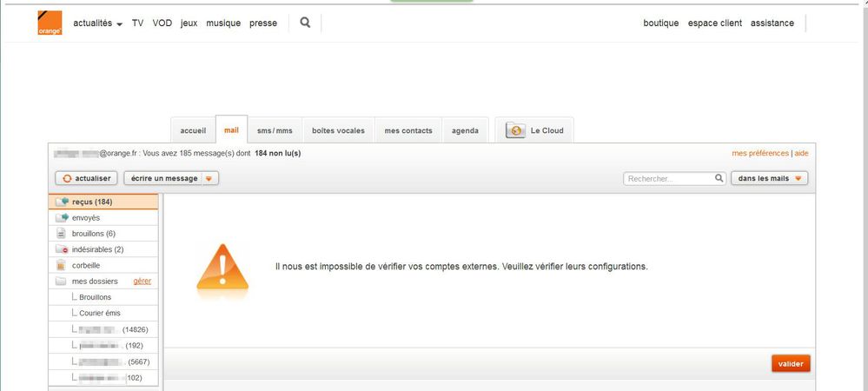The image size is (868, 391).
Task: Open VOD in the top navigation
Action: [x=162, y=23]
